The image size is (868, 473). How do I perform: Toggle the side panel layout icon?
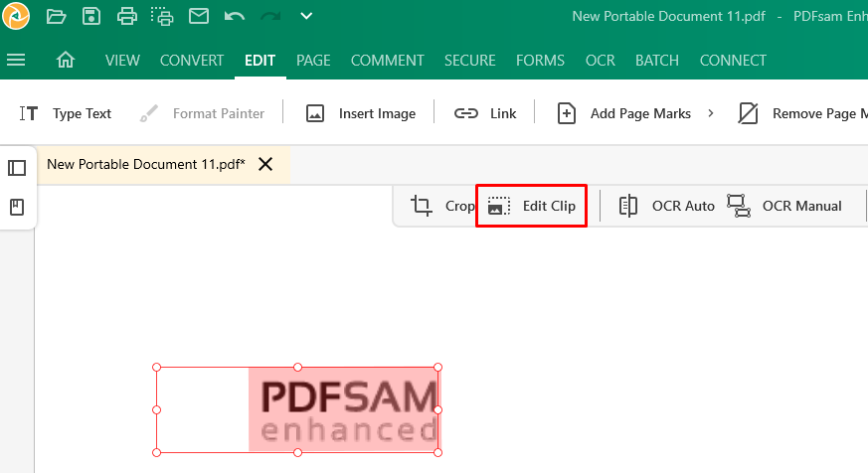tap(17, 168)
